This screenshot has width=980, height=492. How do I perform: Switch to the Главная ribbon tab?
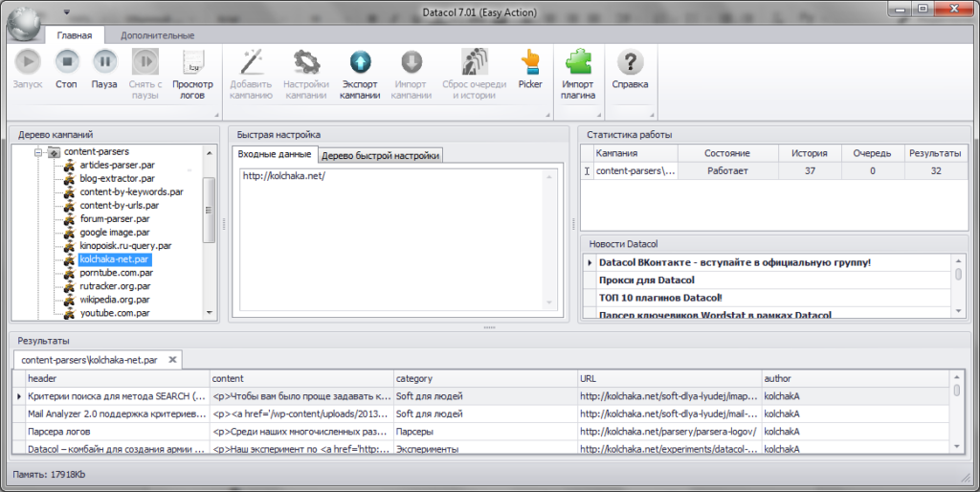pos(75,35)
